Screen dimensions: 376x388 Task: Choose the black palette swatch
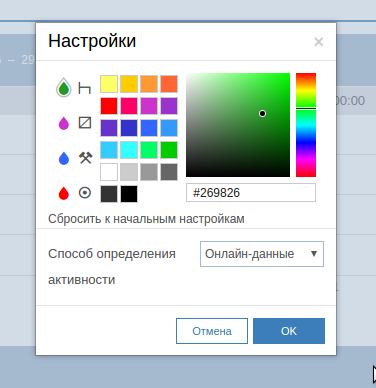point(129,194)
